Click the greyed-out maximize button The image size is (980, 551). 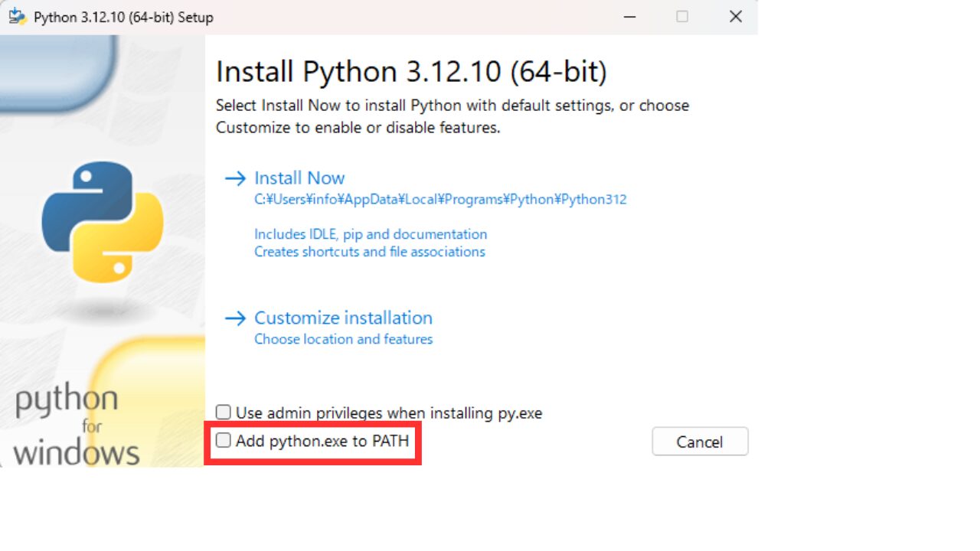682,16
